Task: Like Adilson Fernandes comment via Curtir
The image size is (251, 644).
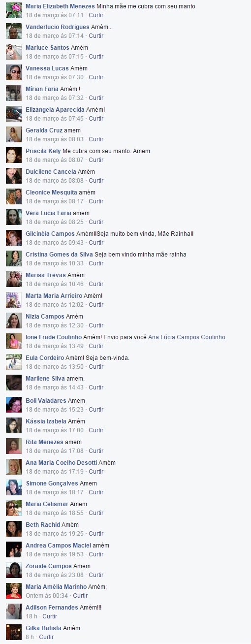Action: [50, 616]
